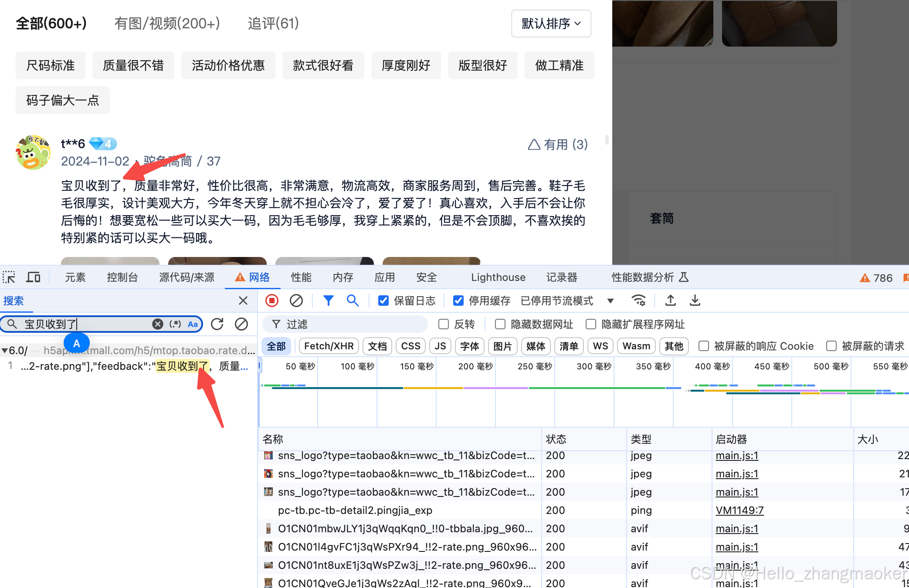Image resolution: width=909 pixels, height=588 pixels.
Task: Click the export HAR download icon
Action: point(695,301)
